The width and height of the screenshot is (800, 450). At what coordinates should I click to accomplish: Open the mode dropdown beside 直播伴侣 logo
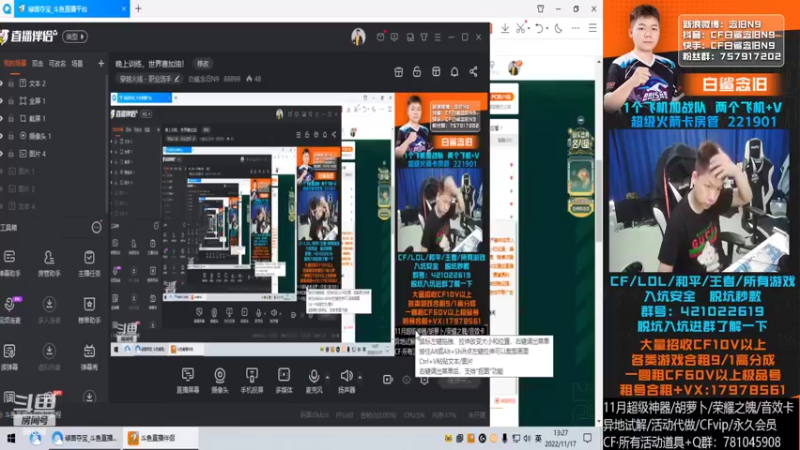coord(75,37)
